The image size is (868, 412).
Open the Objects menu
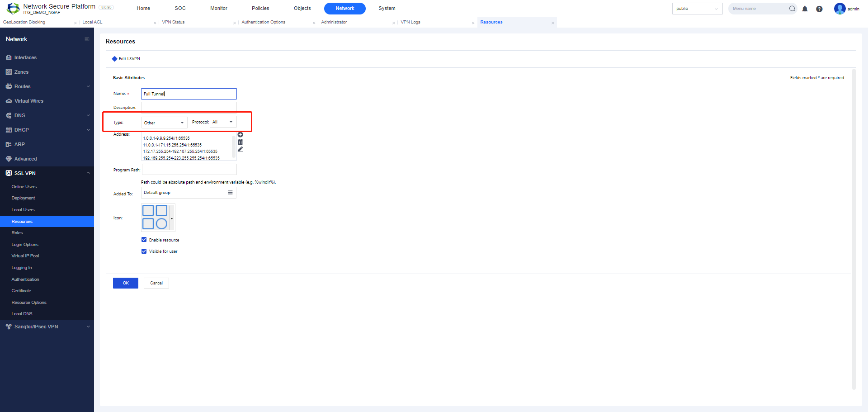[302, 9]
